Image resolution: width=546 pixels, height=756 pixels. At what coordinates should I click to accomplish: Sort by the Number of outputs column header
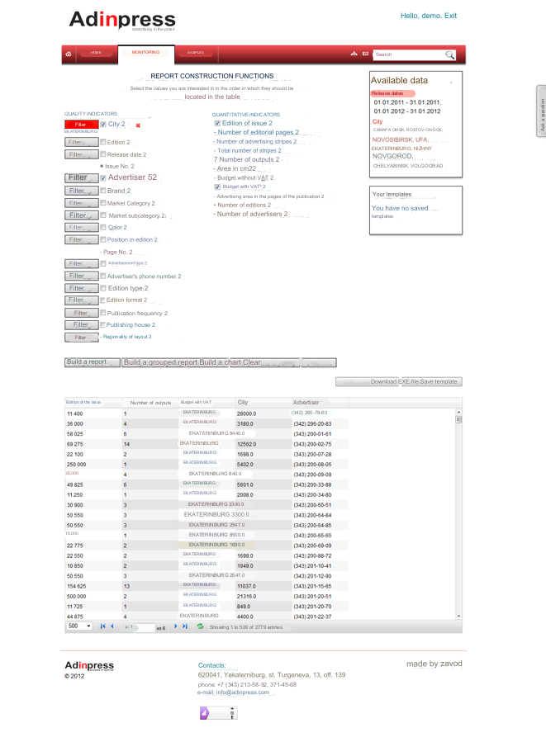[150, 403]
